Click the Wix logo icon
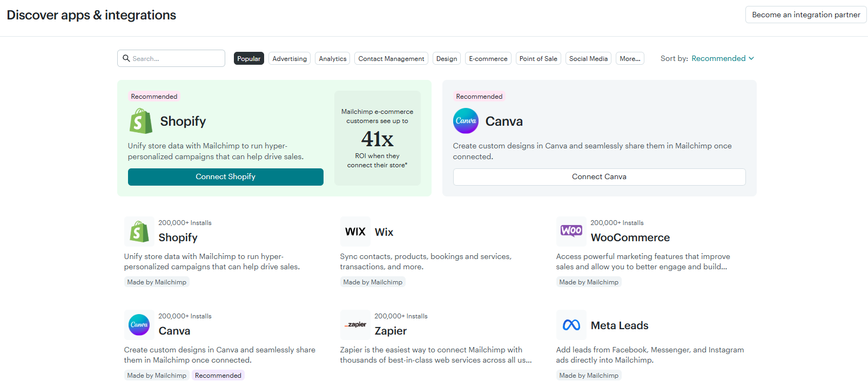 pos(355,232)
